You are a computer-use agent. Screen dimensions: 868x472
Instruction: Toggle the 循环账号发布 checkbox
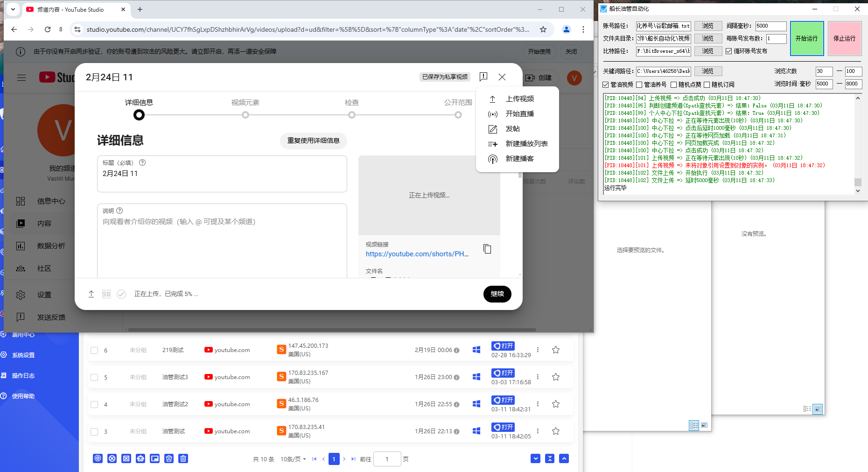click(728, 51)
